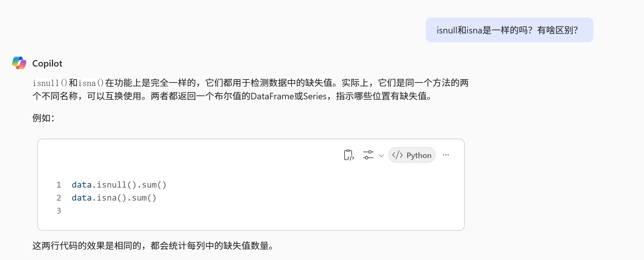Click the Copilot name label
This screenshot has width=644, height=260.
click(47, 63)
